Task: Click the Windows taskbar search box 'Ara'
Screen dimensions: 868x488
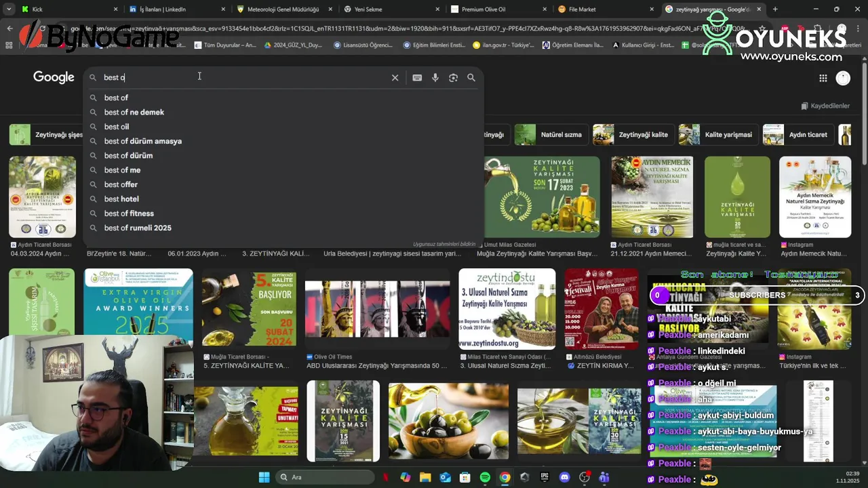Action: point(325,477)
